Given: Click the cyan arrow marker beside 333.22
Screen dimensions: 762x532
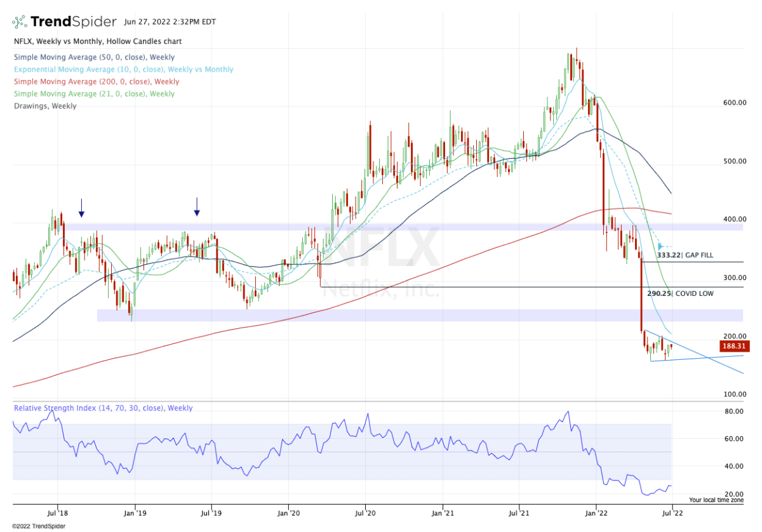Looking at the screenshot, I should pos(661,246).
